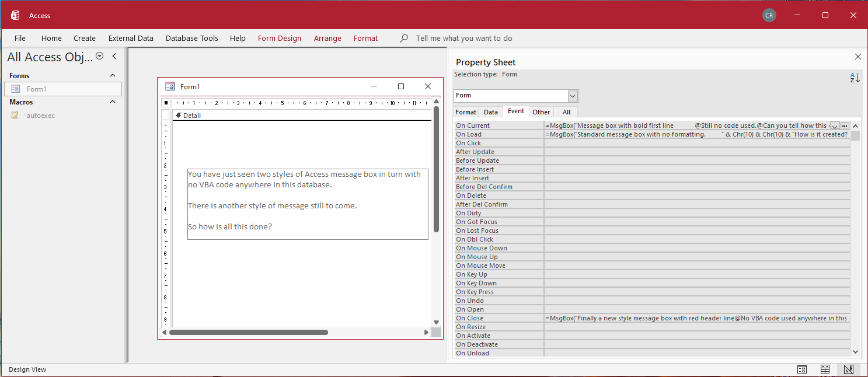This screenshot has width=868, height=377.
Task: Open the File menu
Action: tap(20, 39)
